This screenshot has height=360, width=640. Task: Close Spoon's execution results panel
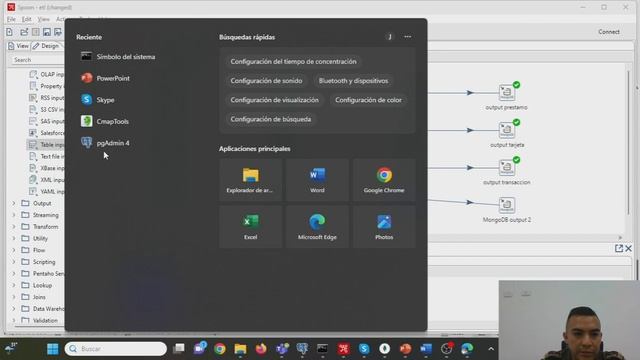tap(628, 248)
